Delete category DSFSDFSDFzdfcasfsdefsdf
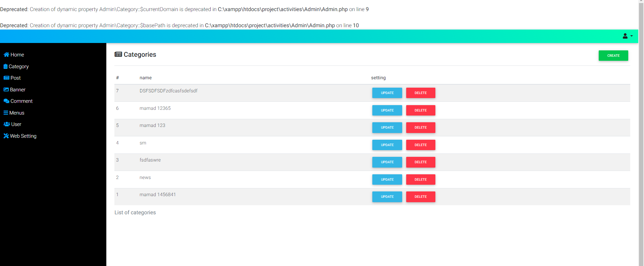 (421, 93)
